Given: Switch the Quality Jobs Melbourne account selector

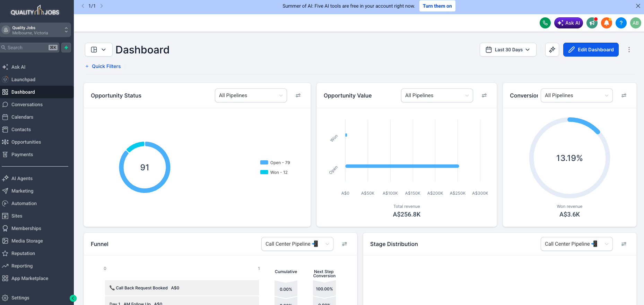Looking at the screenshot, I should click(35, 30).
